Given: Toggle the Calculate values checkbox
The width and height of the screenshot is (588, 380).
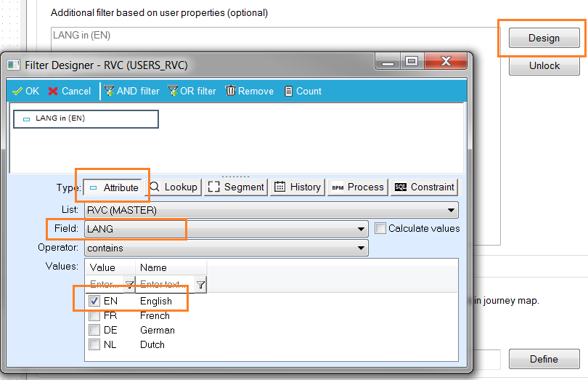Looking at the screenshot, I should point(380,228).
